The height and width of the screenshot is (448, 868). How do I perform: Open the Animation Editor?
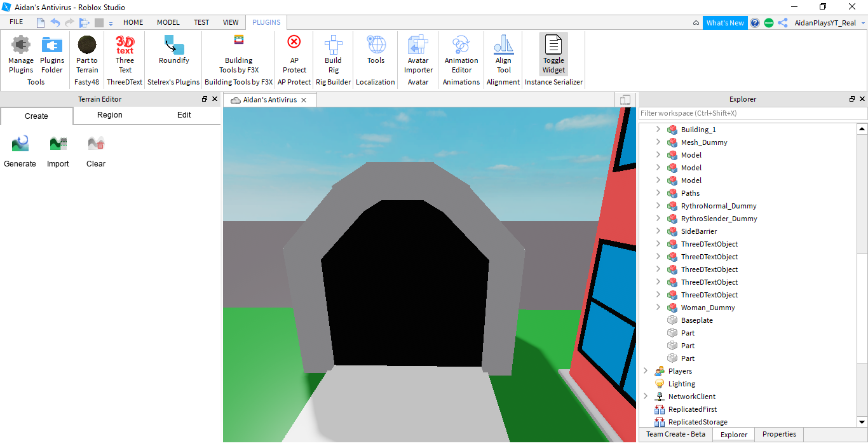pos(461,55)
